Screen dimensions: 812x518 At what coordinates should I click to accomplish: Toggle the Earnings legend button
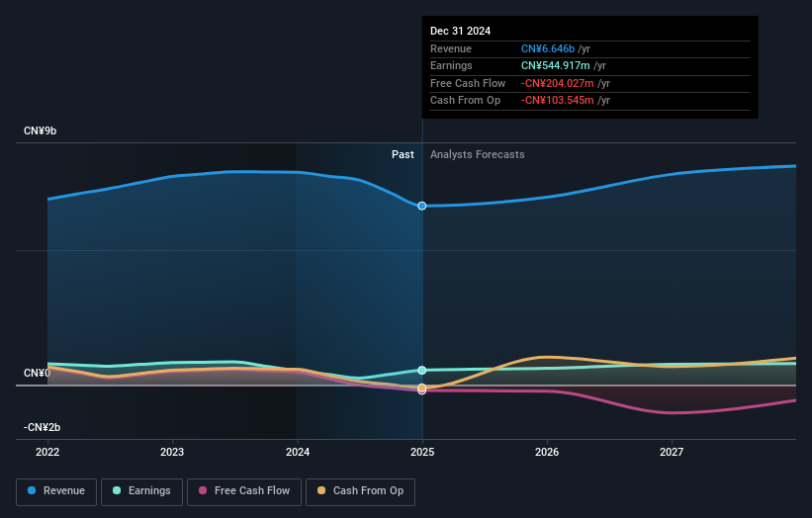coord(141,491)
